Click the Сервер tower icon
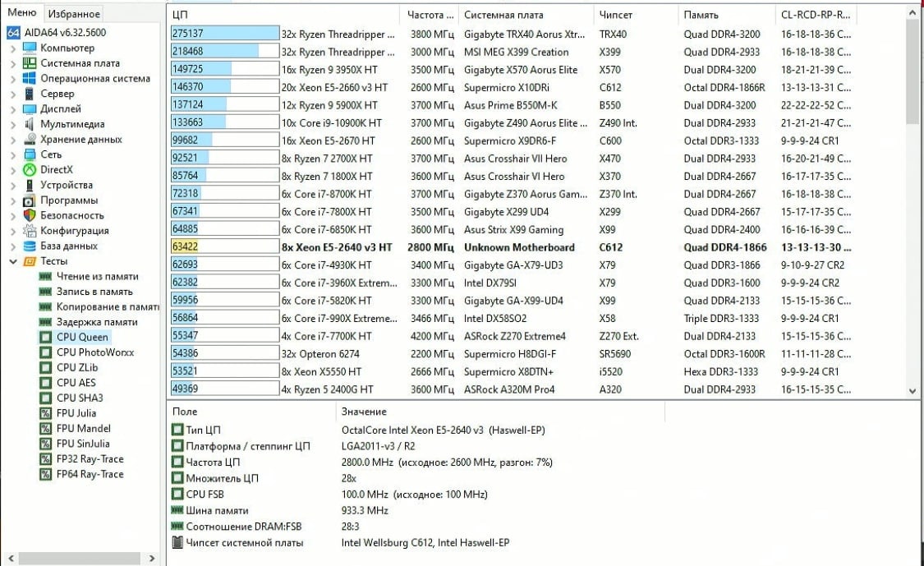Viewport: 924px width, 566px height. point(29,93)
